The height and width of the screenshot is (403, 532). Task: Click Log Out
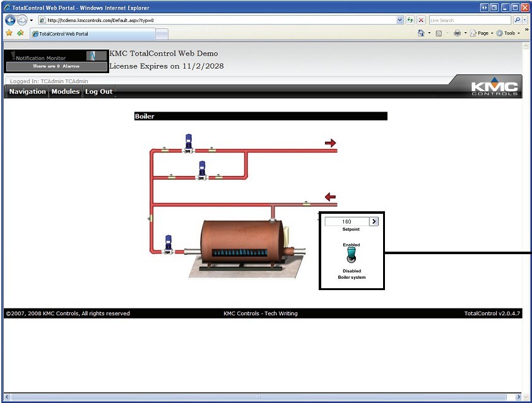pyautogui.click(x=98, y=91)
